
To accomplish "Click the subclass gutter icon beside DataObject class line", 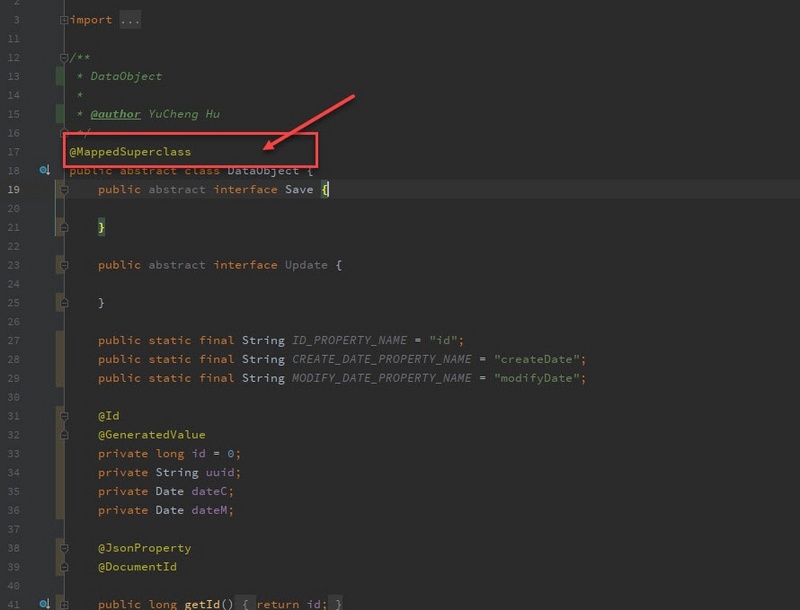I will 44,170.
